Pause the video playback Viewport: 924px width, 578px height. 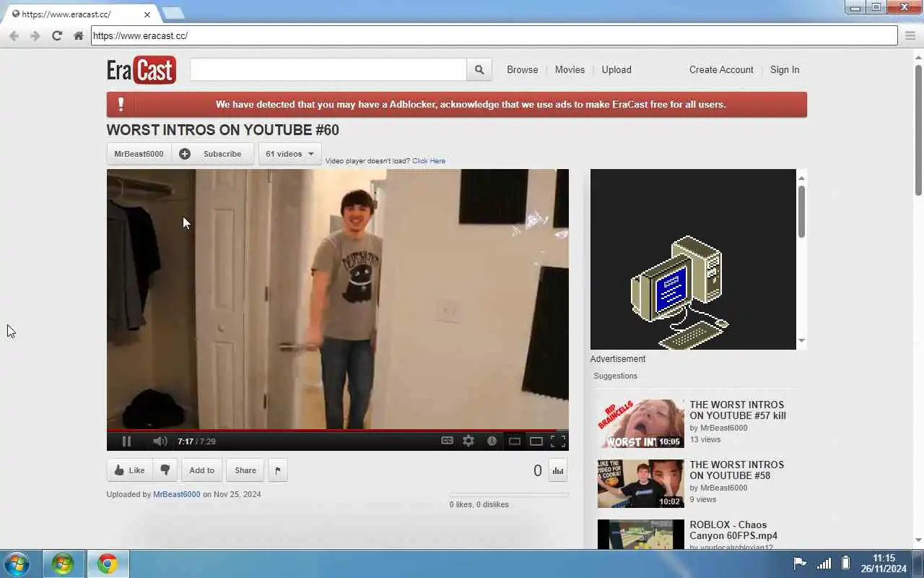[126, 441]
